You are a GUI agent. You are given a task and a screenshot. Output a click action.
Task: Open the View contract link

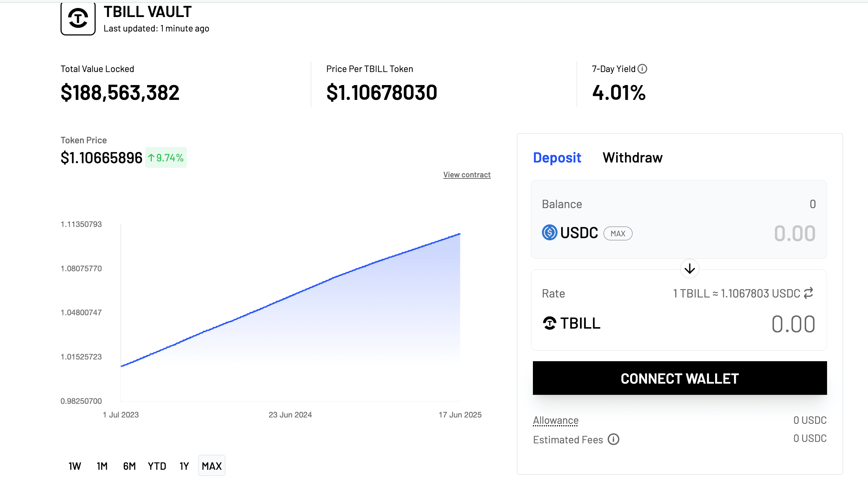click(467, 175)
